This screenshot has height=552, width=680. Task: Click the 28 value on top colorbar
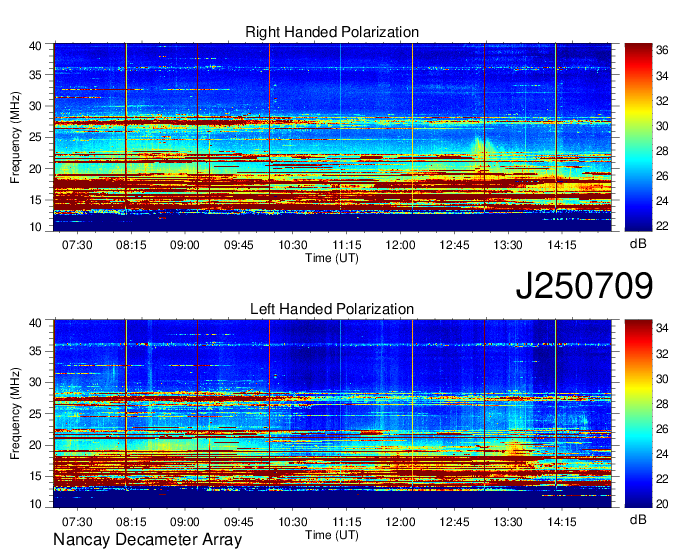[662, 151]
